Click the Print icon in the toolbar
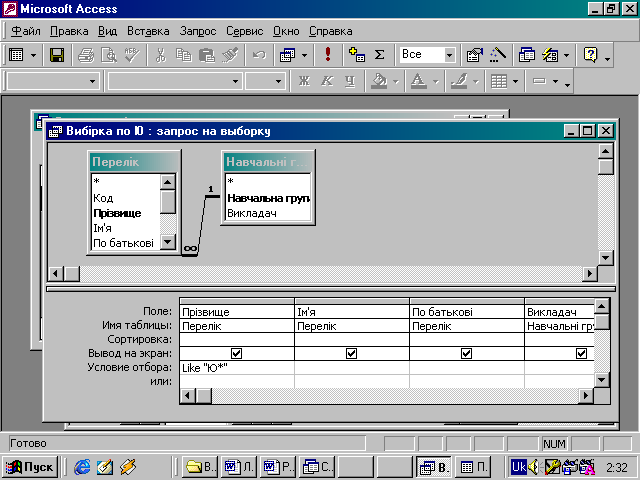 (86, 55)
